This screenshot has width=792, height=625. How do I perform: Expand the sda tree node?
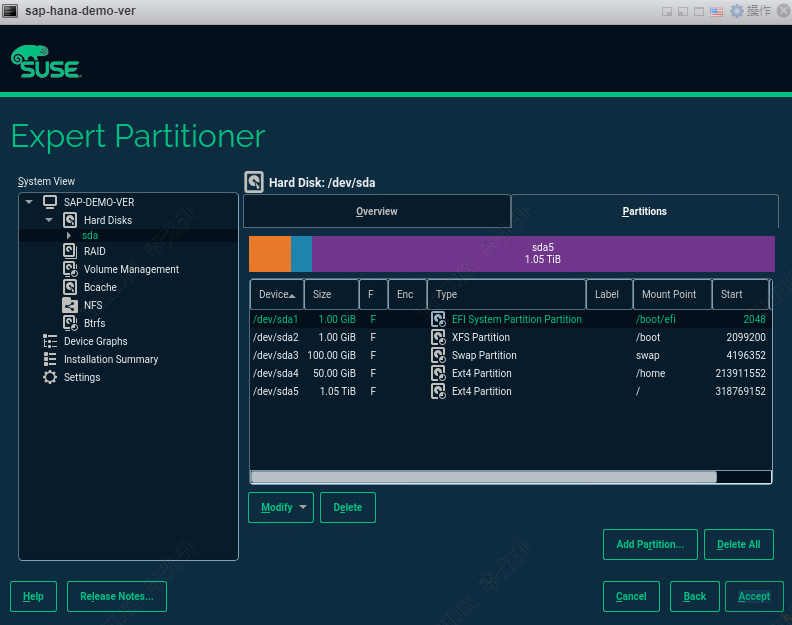(69, 235)
